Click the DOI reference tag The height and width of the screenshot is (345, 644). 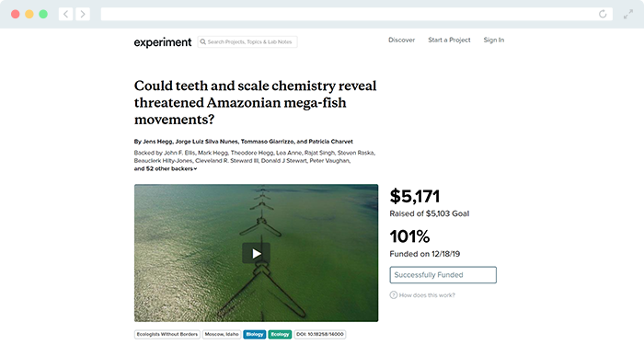tap(320, 334)
